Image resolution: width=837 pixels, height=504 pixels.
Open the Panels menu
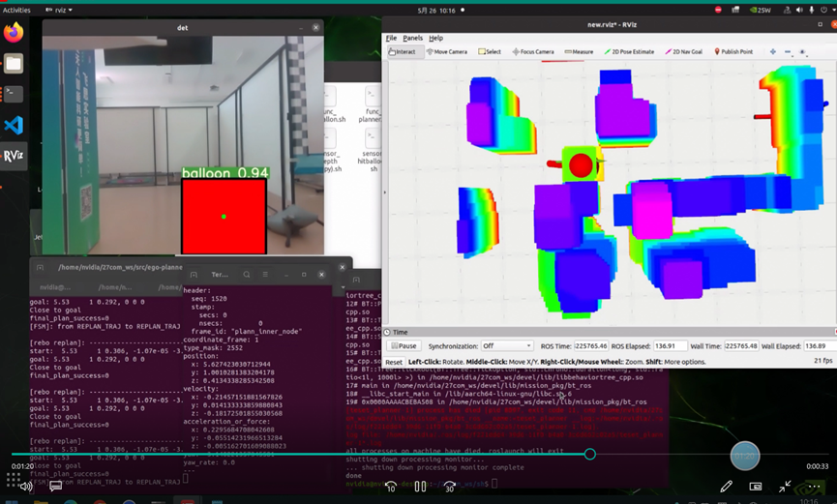[412, 39]
